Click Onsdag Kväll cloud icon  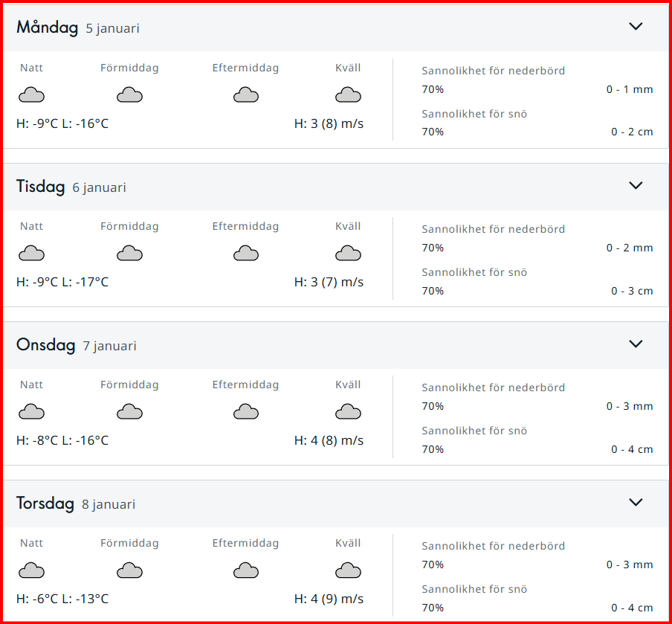(348, 412)
